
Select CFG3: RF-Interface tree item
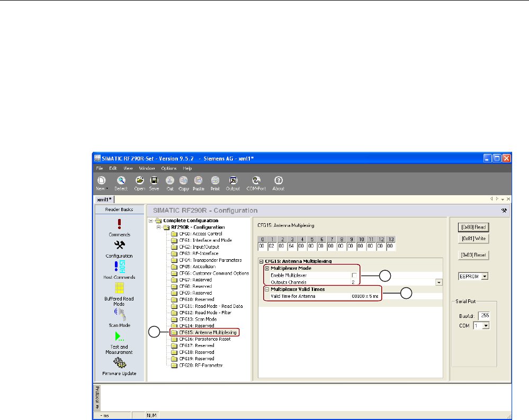199,253
